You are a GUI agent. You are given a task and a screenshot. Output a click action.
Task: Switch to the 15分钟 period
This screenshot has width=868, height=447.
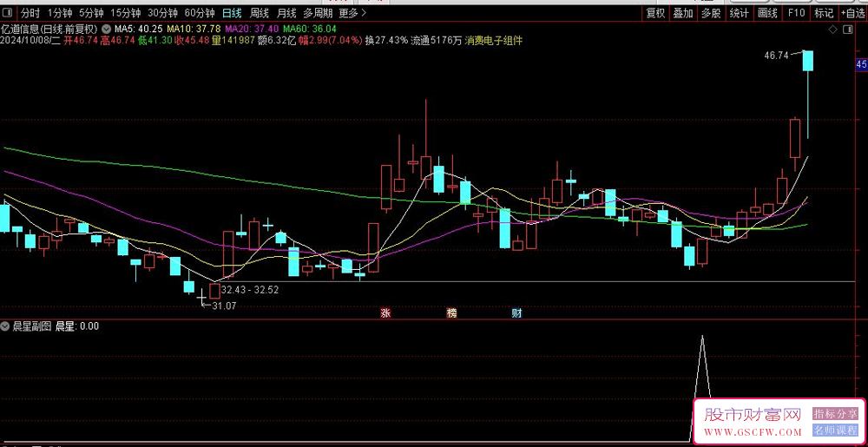tap(125, 13)
